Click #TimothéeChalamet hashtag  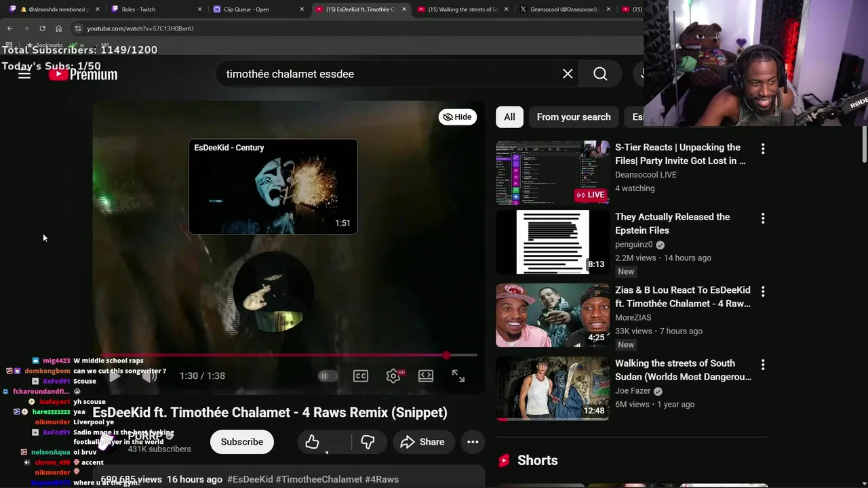point(319,479)
